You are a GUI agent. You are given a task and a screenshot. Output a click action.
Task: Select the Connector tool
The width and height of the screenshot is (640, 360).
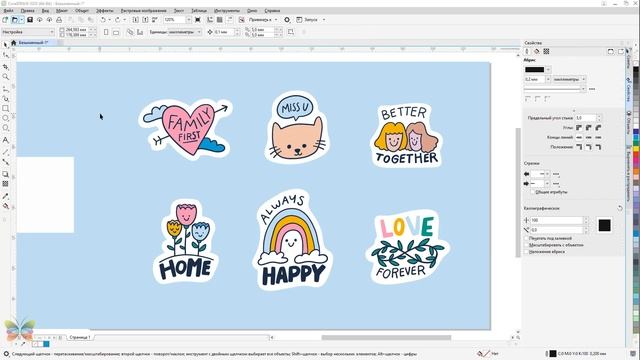click(5, 162)
